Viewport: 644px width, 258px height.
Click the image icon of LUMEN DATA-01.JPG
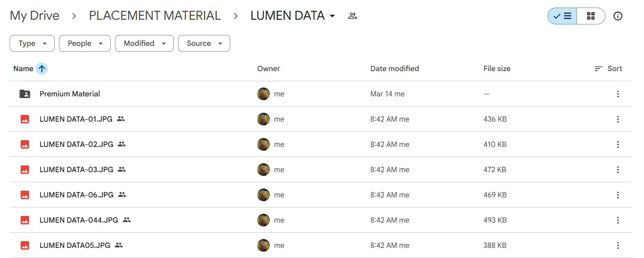tap(25, 119)
